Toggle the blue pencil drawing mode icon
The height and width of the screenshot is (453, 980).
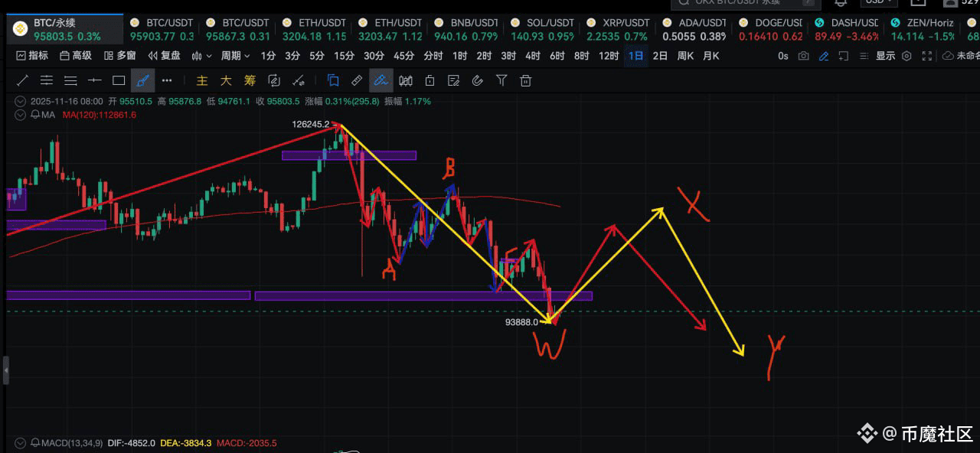pyautogui.click(x=824, y=55)
